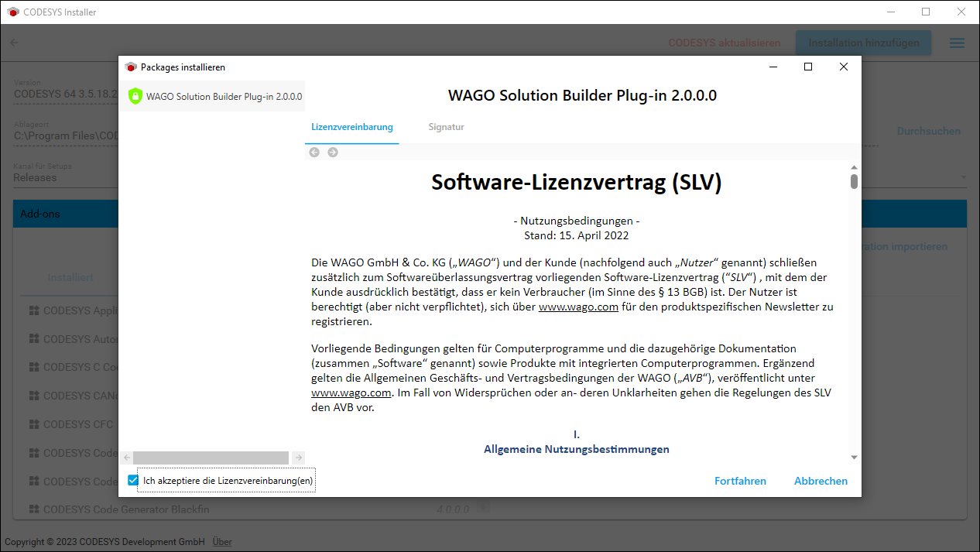980x552 pixels.
Task: Click CODESYS Installer app icon in title bar
Action: 13,12
